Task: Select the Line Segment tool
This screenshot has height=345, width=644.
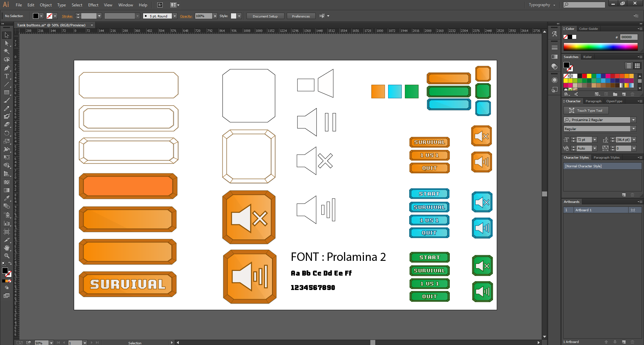Action: coord(7,84)
